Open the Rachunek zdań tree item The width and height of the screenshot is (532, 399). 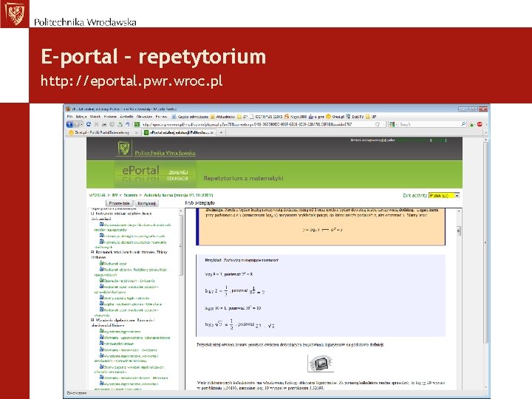(x=115, y=264)
